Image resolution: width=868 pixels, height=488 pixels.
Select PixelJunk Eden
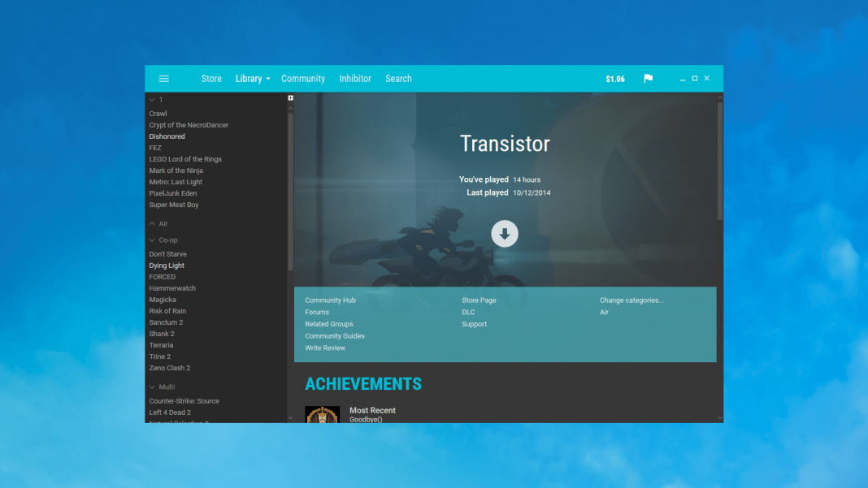tap(173, 193)
